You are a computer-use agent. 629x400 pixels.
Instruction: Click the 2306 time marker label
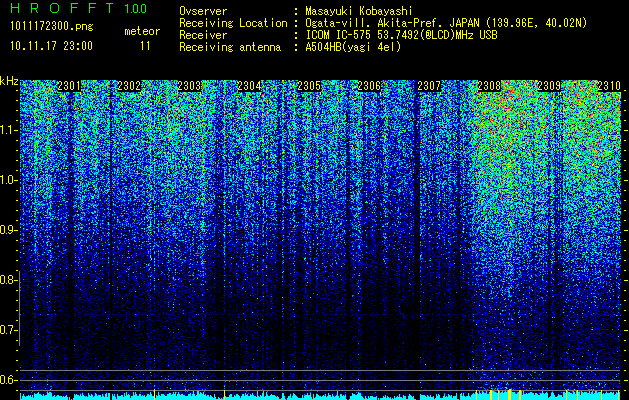tap(369, 86)
